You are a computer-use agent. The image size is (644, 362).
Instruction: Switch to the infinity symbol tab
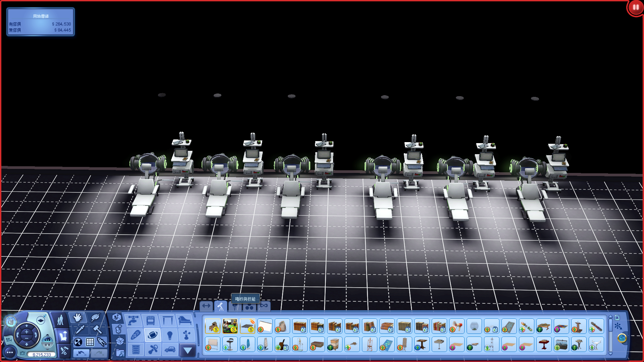coord(264,306)
